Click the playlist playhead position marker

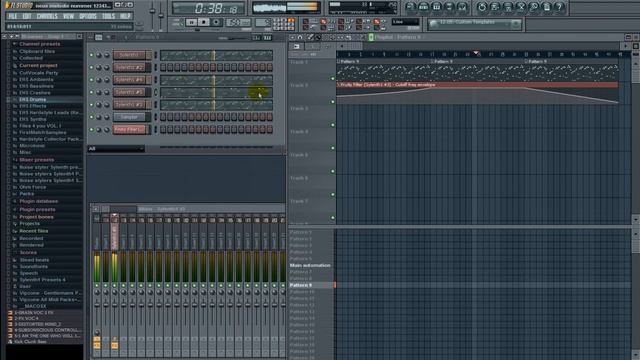[476, 53]
